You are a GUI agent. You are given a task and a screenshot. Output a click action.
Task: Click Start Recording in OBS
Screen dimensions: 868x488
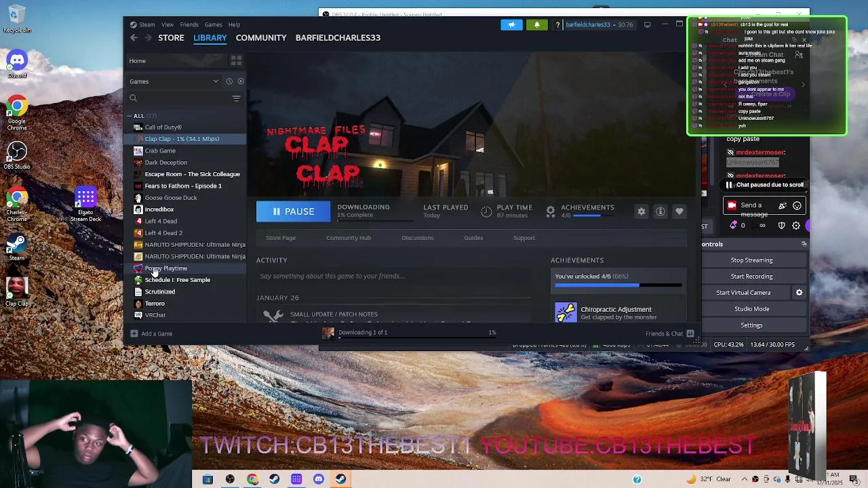[x=751, y=277]
